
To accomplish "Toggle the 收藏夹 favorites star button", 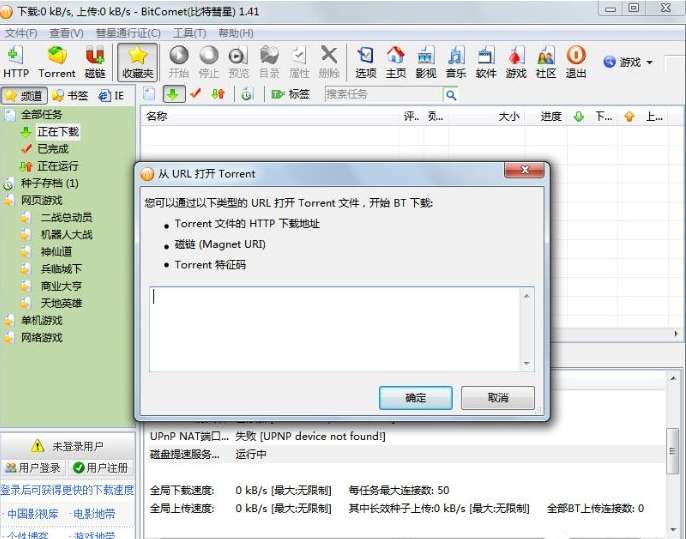I will pyautogui.click(x=137, y=62).
